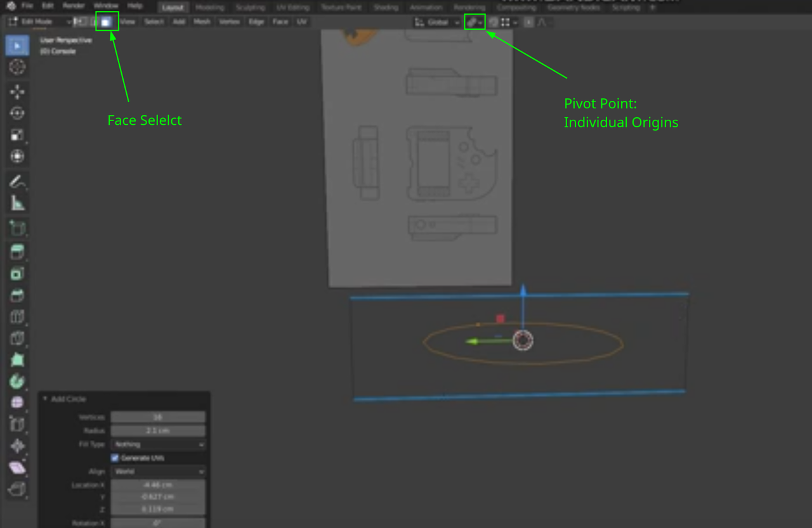Image resolution: width=812 pixels, height=528 pixels.
Task: Activate the Loop Cut tool
Action: pos(17,317)
